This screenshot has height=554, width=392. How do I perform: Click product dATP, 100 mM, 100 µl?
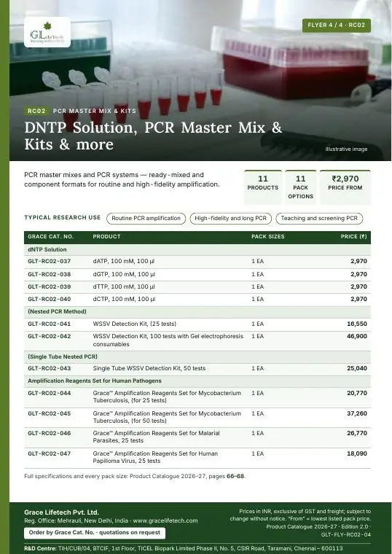click(124, 262)
